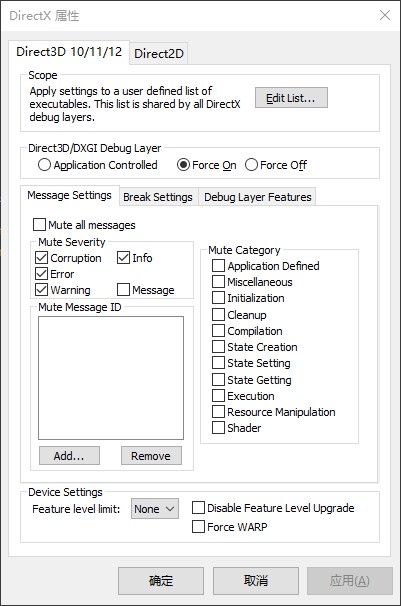Mute State Creation category
401x606 pixels.
[x=255, y=347]
